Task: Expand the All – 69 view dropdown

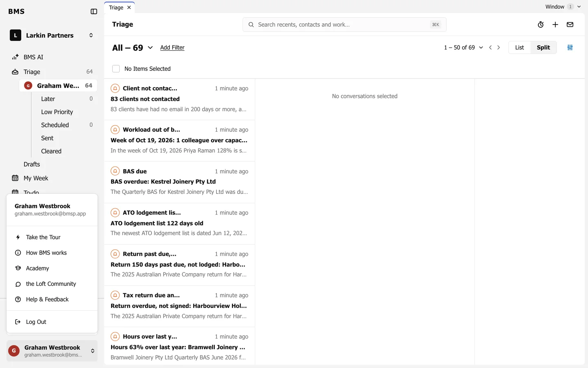Action: pos(133,48)
